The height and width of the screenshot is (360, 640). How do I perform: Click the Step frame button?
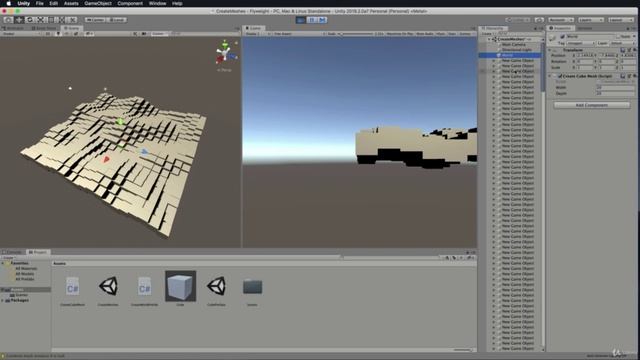[x=322, y=20]
